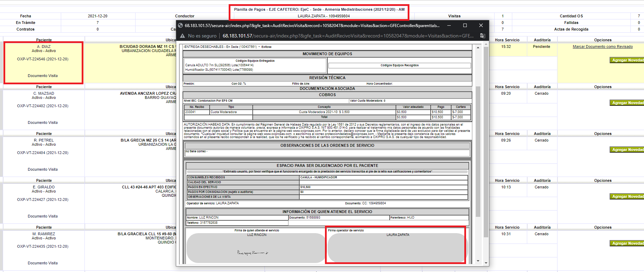Click service time 10:31
Viewport: 644px width, 272px height.
pyautogui.click(x=506, y=234)
